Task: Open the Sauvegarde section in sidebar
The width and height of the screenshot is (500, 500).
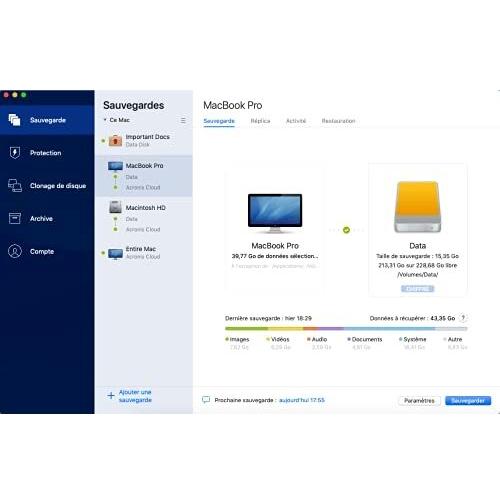Action: [47, 120]
